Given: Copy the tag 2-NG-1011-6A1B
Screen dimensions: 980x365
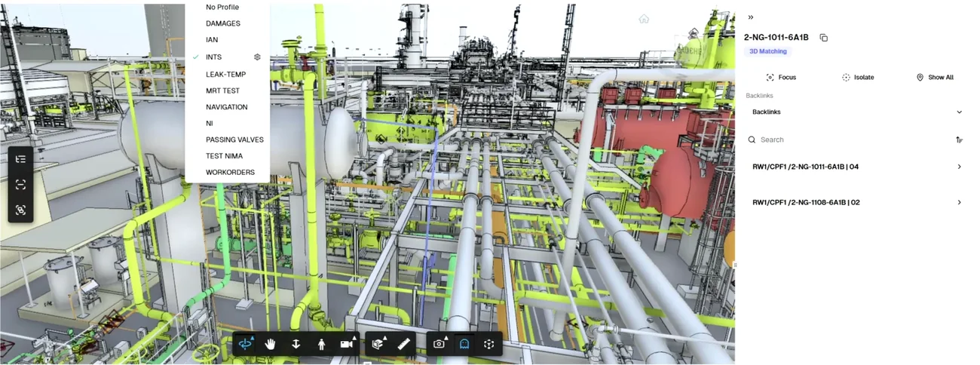Looking at the screenshot, I should (824, 38).
